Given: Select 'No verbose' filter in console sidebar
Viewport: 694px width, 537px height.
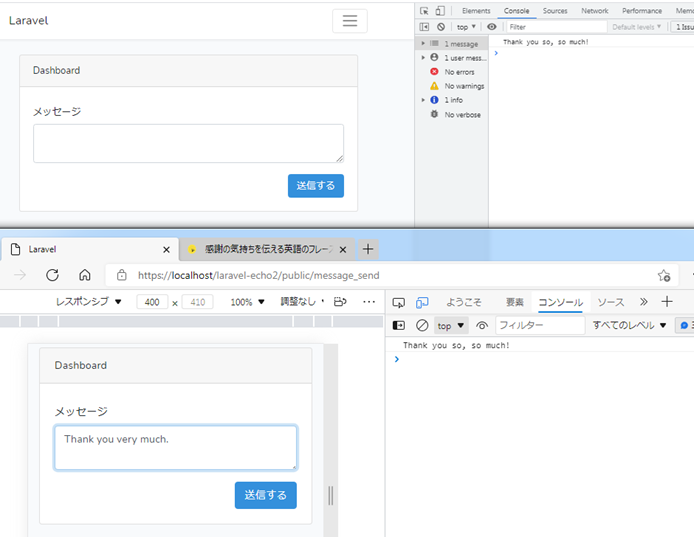Looking at the screenshot, I should coord(452,115).
